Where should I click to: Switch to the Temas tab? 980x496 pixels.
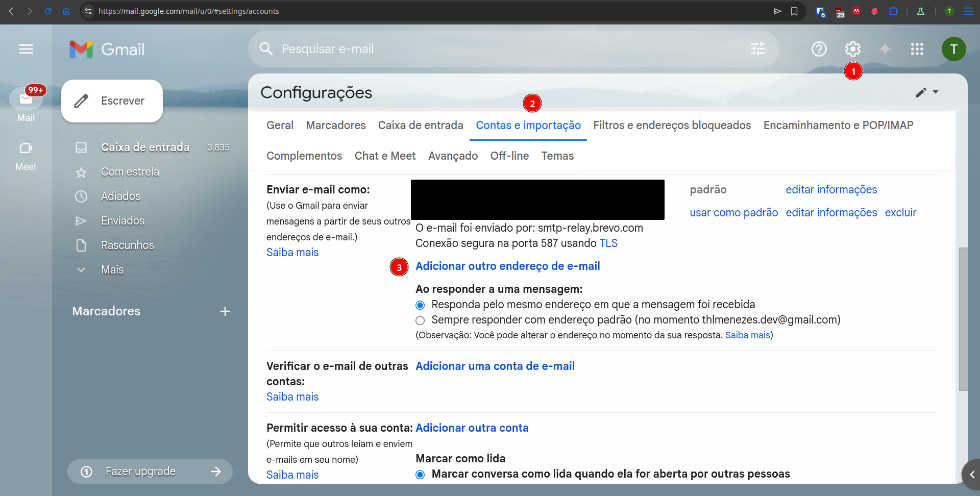557,156
